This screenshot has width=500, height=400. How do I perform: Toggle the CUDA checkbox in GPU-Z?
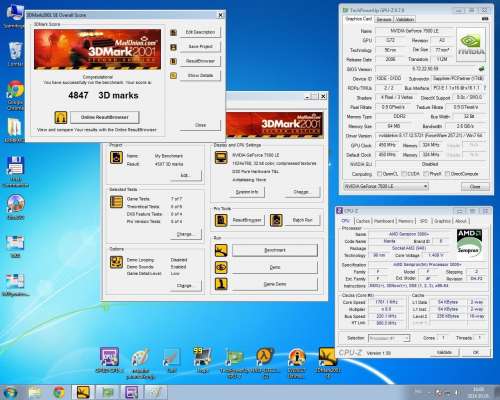coord(403,174)
